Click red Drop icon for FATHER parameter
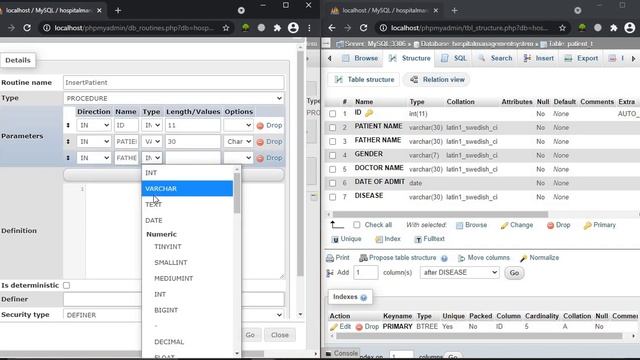The width and height of the screenshot is (640, 360). [260, 158]
